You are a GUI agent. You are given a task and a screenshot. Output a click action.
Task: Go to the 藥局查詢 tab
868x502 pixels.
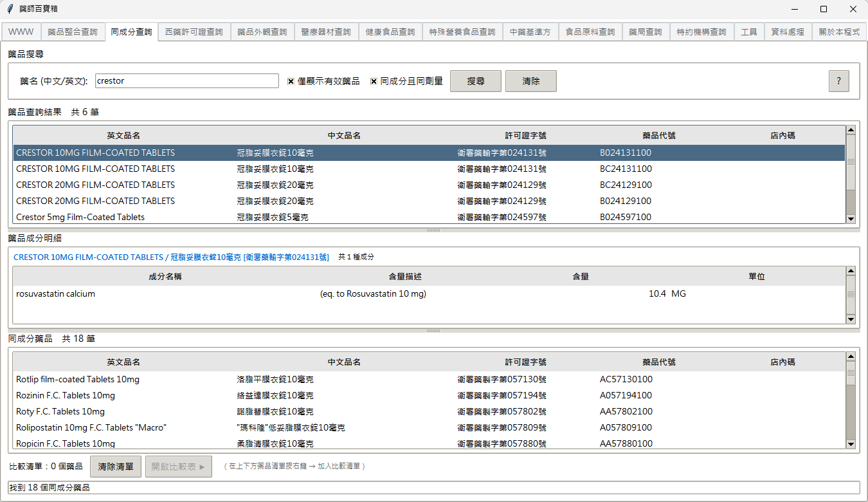(x=646, y=32)
